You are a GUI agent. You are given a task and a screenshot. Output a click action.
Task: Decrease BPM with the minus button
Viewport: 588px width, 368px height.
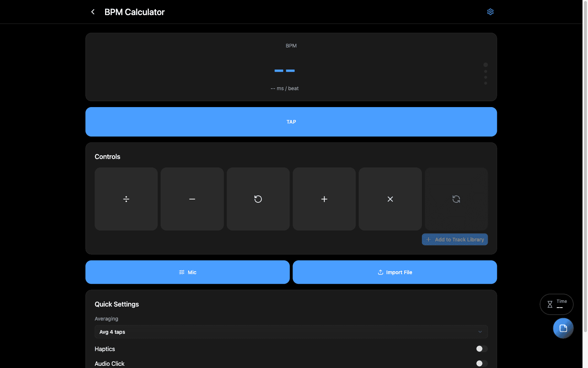coord(192,199)
